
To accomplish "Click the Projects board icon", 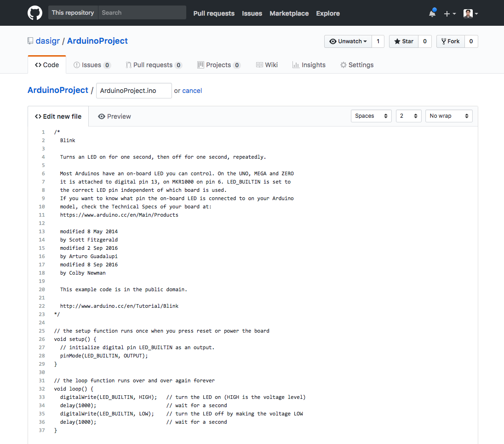I will [x=200, y=65].
